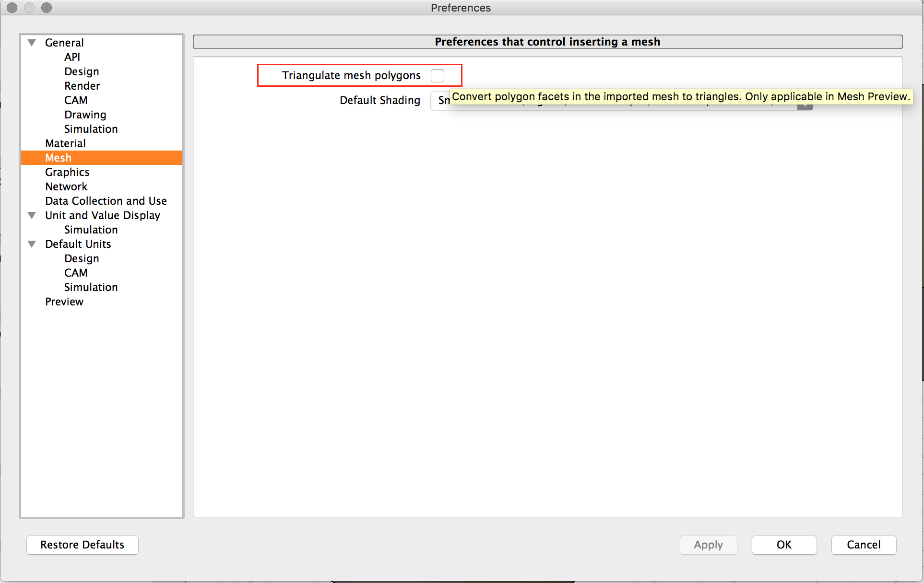Select Simulation under Unit and Value Display
924x583 pixels.
pos(91,230)
